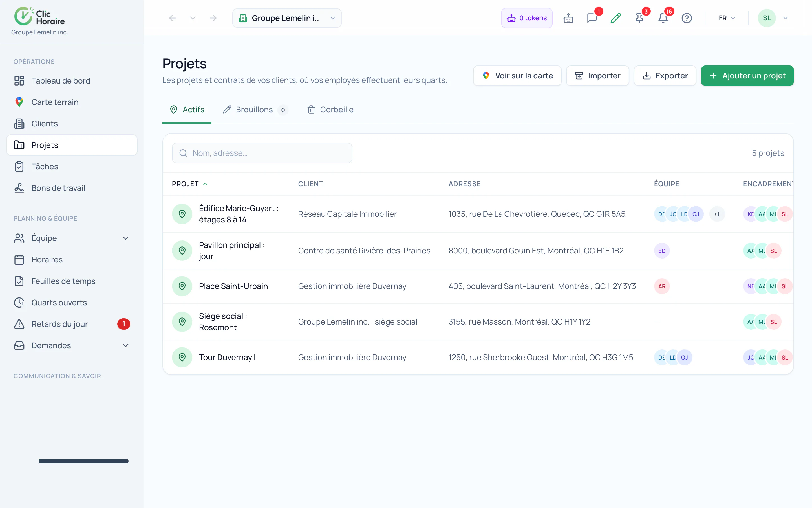Open the Siège social : Rosemont project
Screen dimensions: 812x508
point(223,322)
